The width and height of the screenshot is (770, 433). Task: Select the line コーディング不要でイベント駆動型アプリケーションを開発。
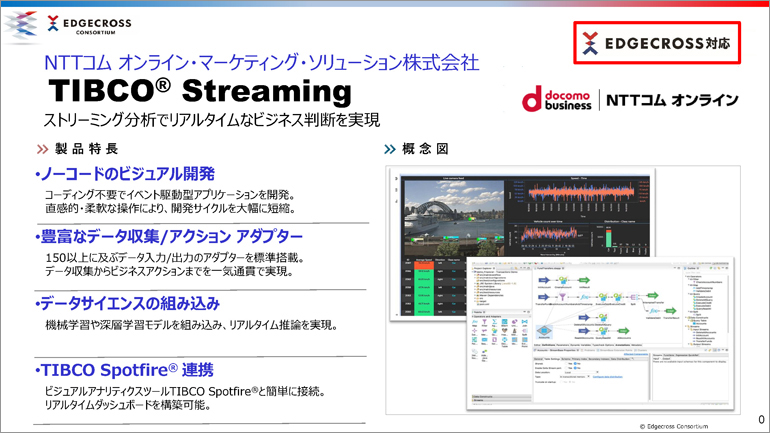click(x=170, y=195)
